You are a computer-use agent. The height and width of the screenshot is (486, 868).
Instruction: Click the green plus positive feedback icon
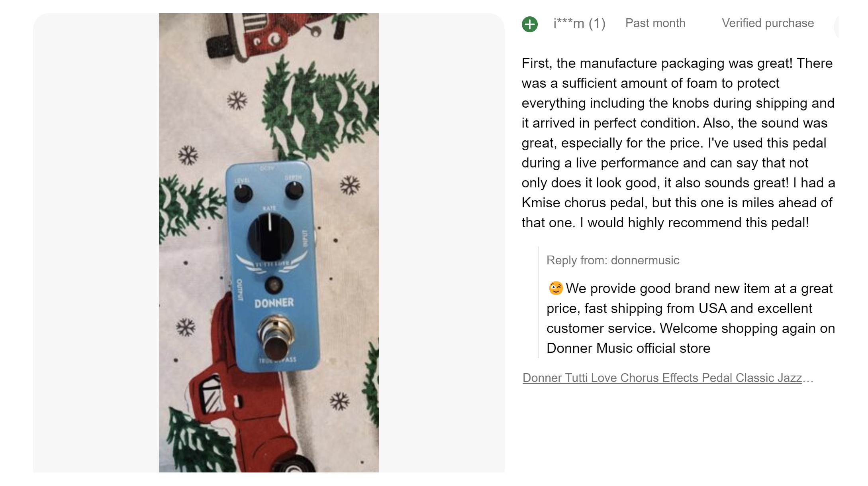click(x=529, y=24)
